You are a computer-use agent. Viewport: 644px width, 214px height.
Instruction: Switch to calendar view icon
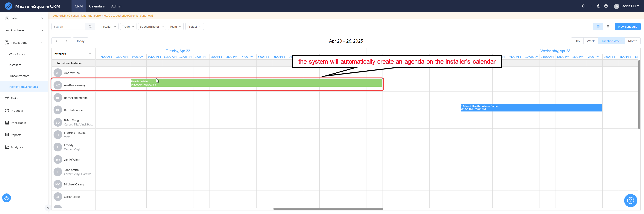(x=598, y=27)
